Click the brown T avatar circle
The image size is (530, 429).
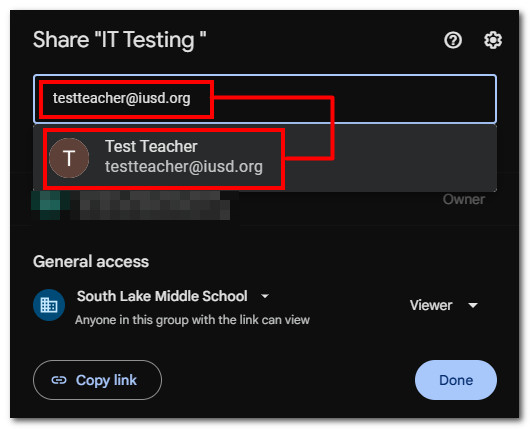click(x=69, y=158)
